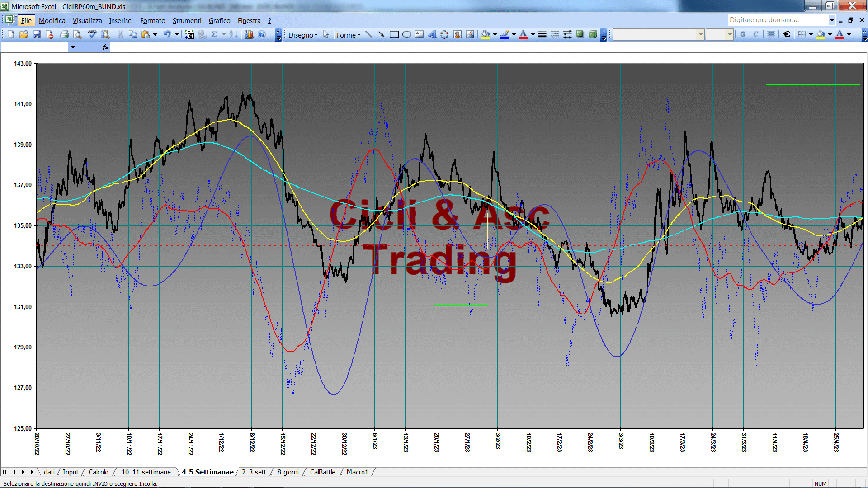
Task: Click the Permission icon next to Save
Action: (x=49, y=35)
